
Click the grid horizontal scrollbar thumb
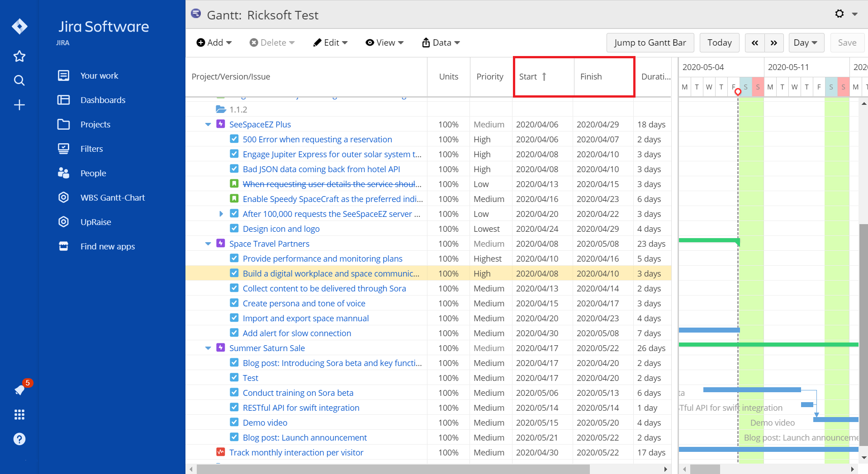(393, 469)
